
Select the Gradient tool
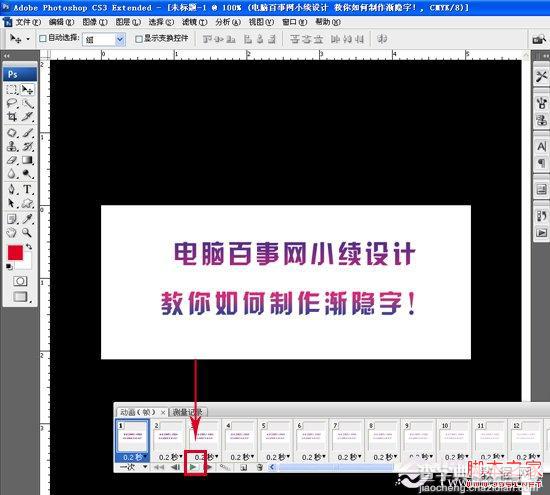coord(27,160)
